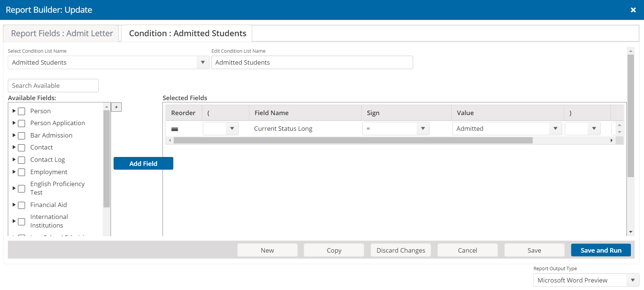Expand the Person Application tree node
644x290 pixels.
click(x=14, y=123)
